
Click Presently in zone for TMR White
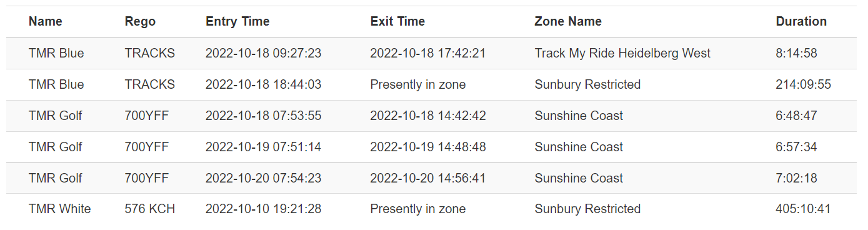click(x=418, y=209)
